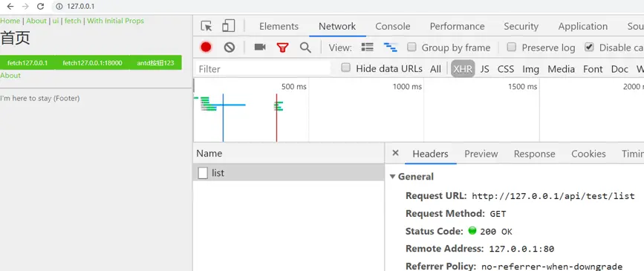
Task: Filter requests by Font
Action: (593, 69)
